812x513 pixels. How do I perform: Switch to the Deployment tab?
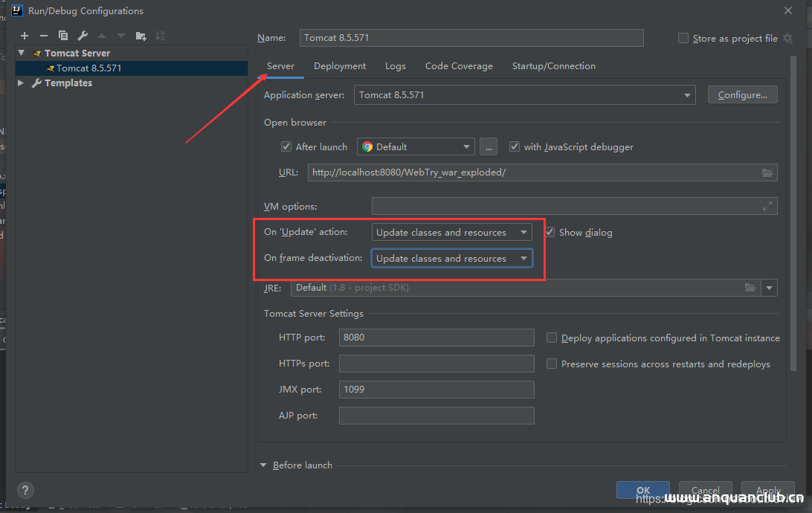pyautogui.click(x=340, y=66)
